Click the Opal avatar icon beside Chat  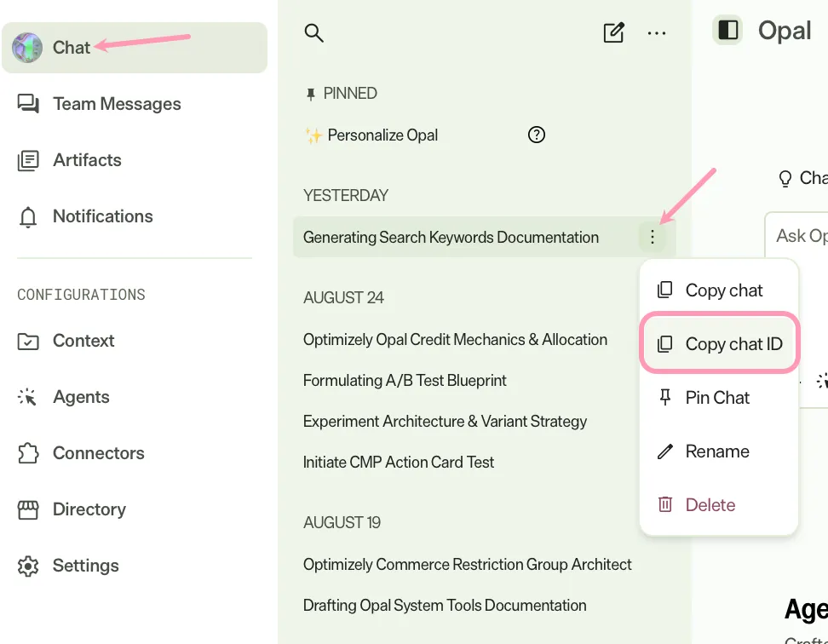point(27,48)
